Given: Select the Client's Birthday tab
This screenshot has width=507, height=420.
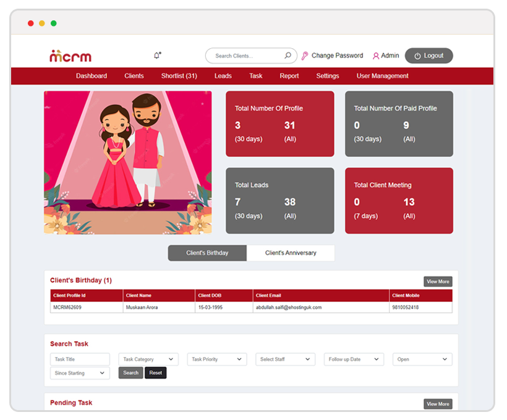Looking at the screenshot, I should tap(207, 253).
